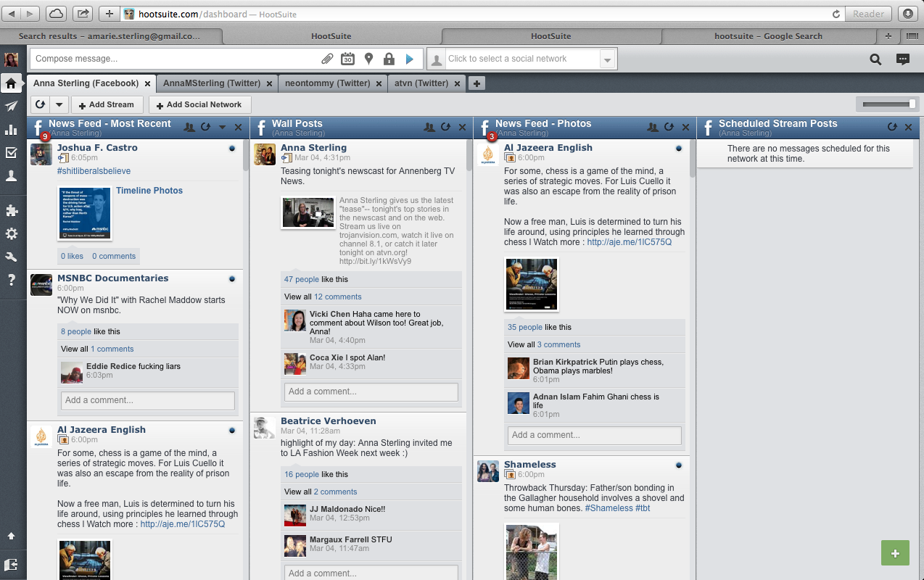This screenshot has width=924, height=580.
Task: Click the location pin icon
Action: [x=368, y=59]
